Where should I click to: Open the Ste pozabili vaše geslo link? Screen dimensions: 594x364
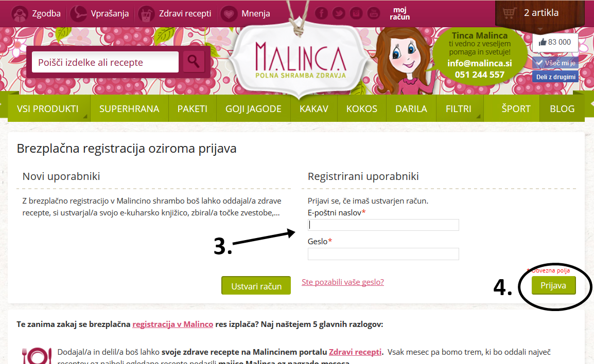tap(343, 282)
